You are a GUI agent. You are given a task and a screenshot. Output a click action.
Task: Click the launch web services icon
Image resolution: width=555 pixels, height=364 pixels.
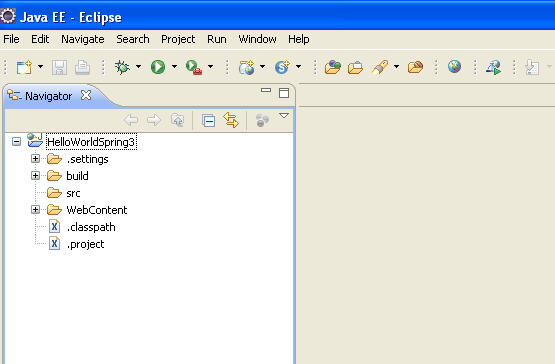coord(493,67)
